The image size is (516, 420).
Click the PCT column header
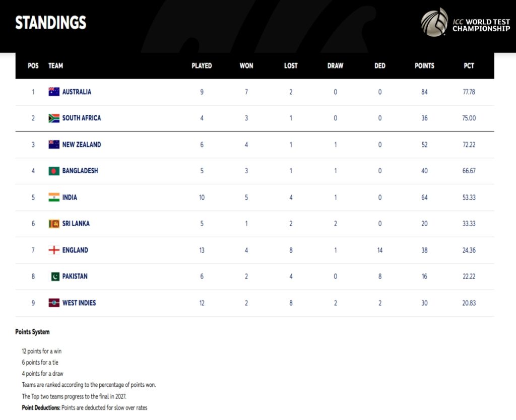(x=469, y=66)
